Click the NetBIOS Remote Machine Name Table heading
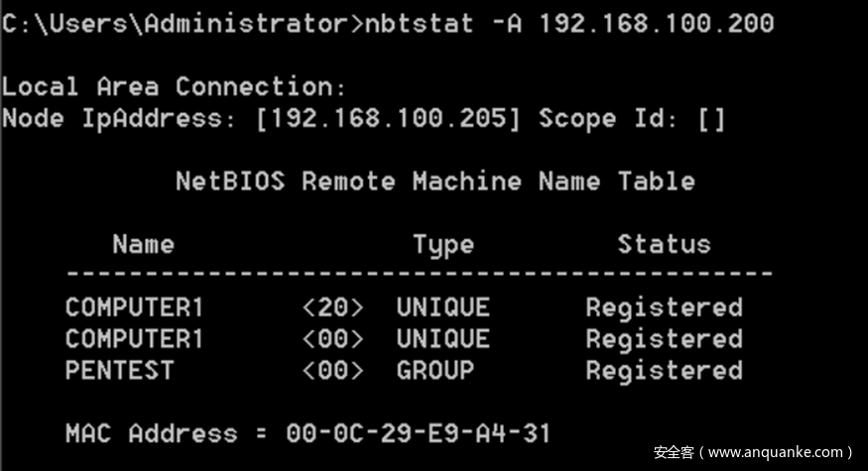Screen dimensions: 868x471 point(434,181)
